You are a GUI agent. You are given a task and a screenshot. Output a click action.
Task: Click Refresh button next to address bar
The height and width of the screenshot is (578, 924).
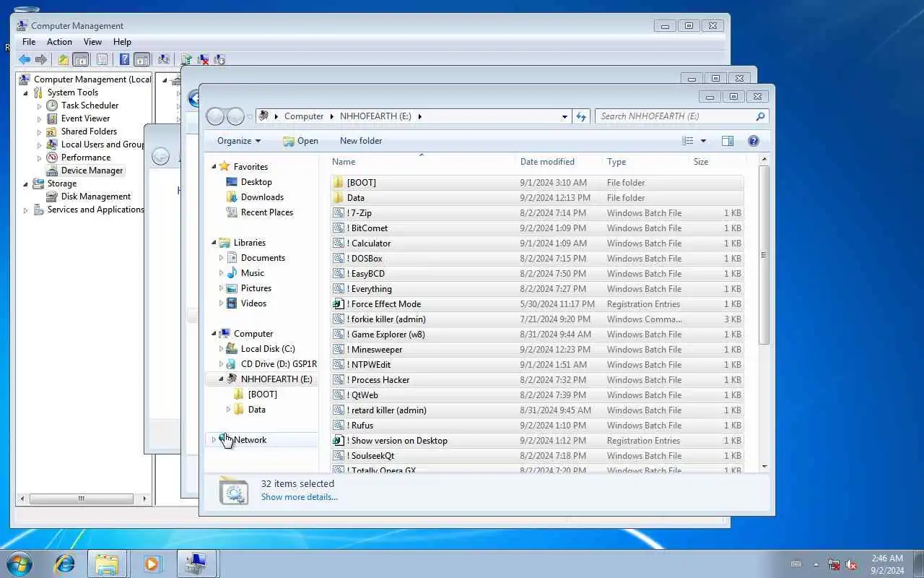pos(581,116)
